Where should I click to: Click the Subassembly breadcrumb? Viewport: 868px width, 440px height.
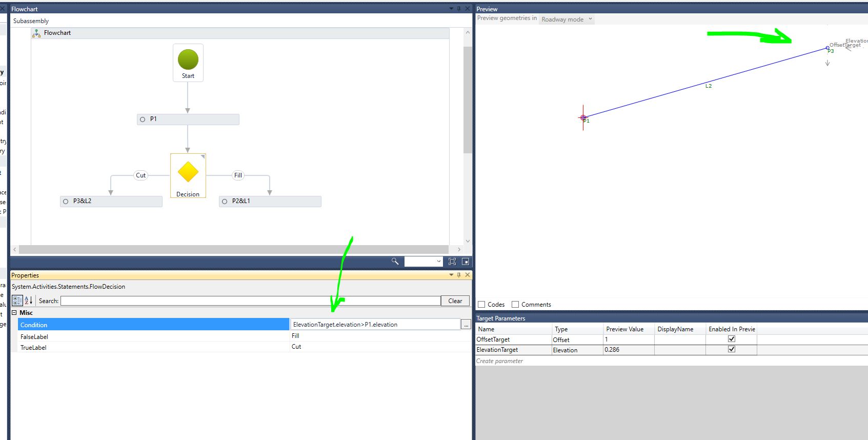coord(31,21)
